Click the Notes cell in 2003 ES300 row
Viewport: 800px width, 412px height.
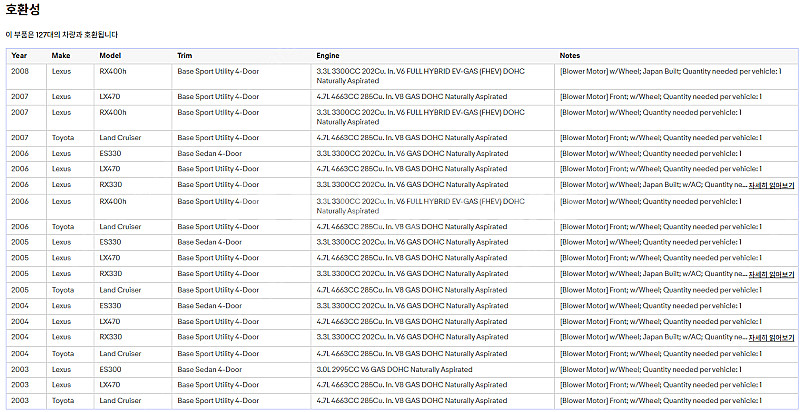651,370
